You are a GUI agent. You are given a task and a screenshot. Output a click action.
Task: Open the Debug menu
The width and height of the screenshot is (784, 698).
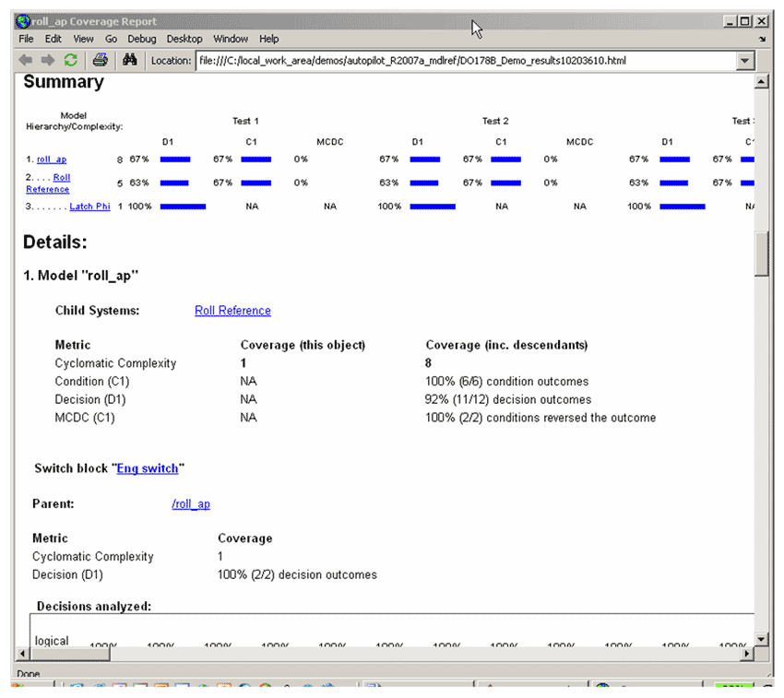[142, 39]
